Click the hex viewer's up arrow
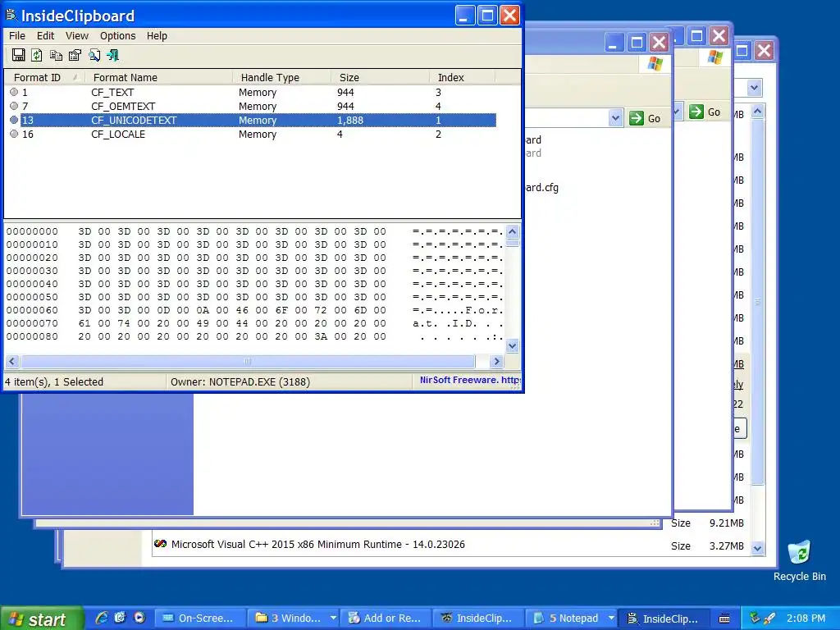The width and height of the screenshot is (840, 630). (x=512, y=231)
